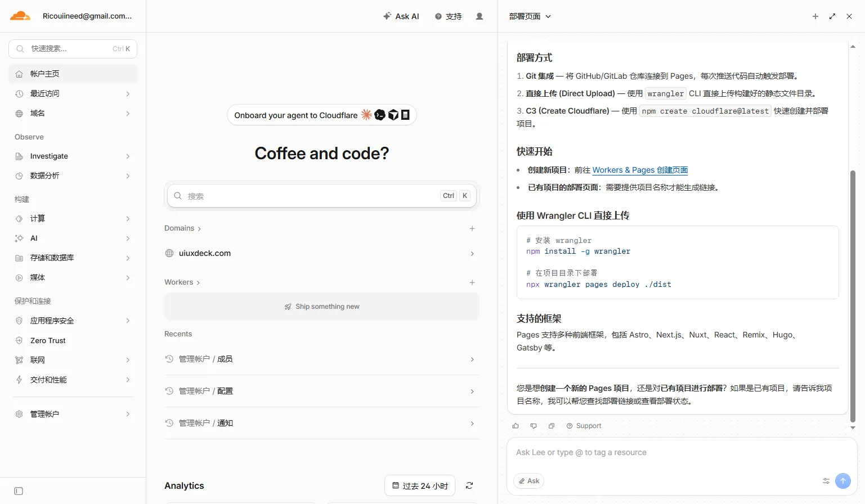Click Ship something new button

pyautogui.click(x=322, y=307)
